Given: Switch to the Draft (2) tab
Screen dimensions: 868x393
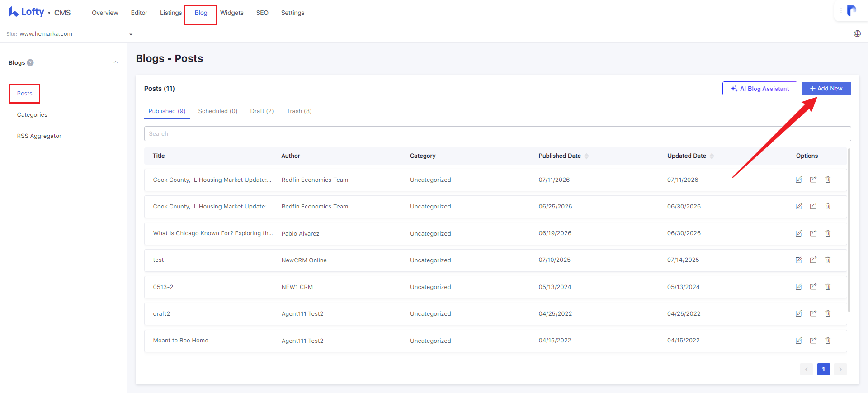Looking at the screenshot, I should click(x=262, y=111).
